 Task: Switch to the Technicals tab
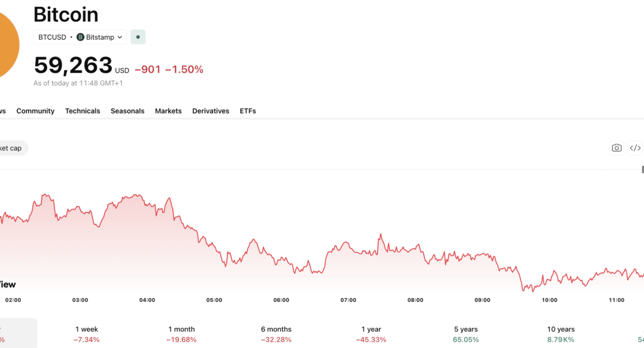click(x=82, y=111)
